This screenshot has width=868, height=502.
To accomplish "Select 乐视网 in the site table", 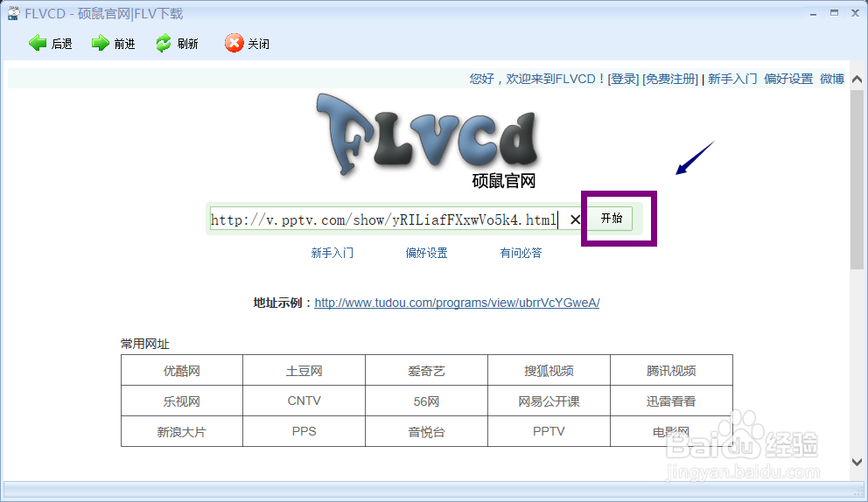I will [x=182, y=401].
